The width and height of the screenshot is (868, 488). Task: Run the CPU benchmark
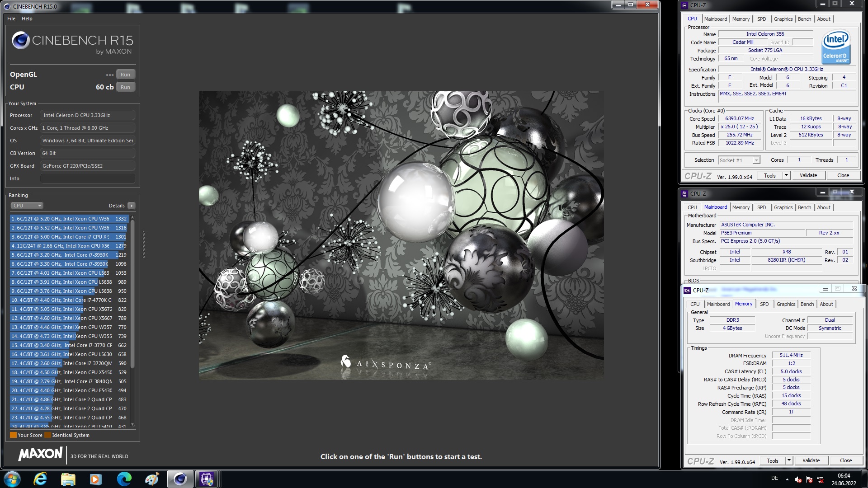(x=125, y=87)
